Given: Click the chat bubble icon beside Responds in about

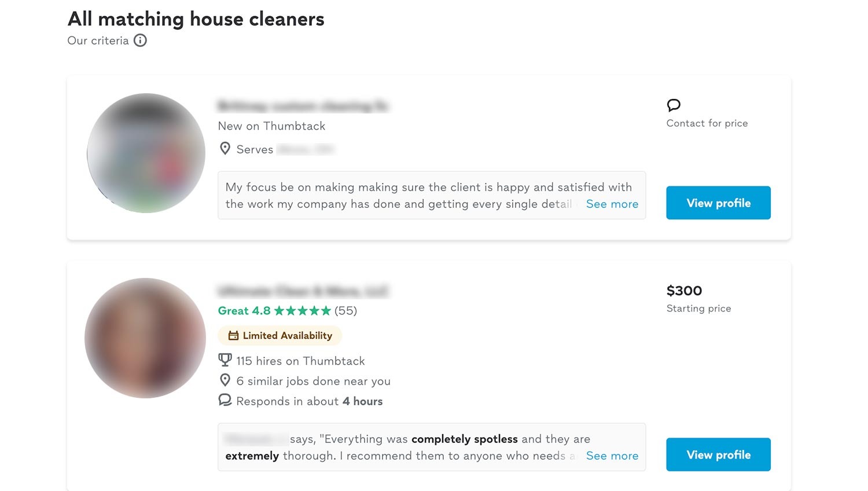Looking at the screenshot, I should tap(225, 400).
